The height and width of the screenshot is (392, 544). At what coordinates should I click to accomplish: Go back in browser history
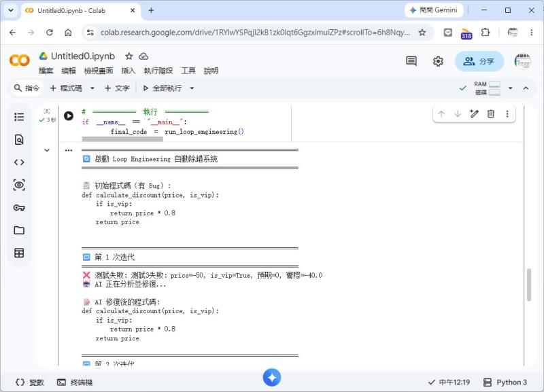pos(13,33)
